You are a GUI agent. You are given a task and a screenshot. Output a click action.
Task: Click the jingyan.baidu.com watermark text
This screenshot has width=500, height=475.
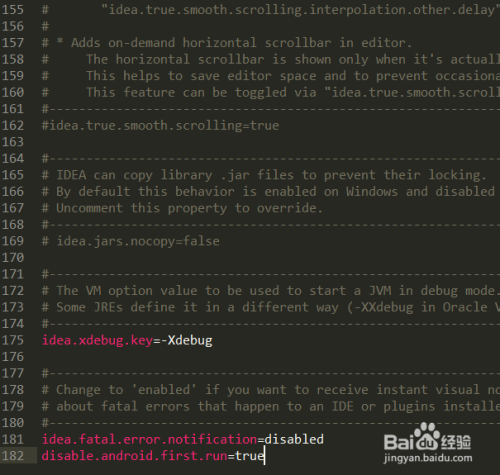click(428, 458)
